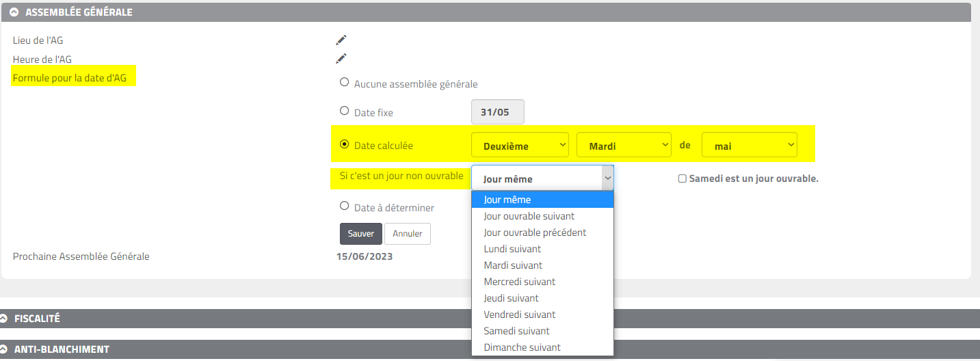Expand the Anti-blanchiment section

point(5,349)
